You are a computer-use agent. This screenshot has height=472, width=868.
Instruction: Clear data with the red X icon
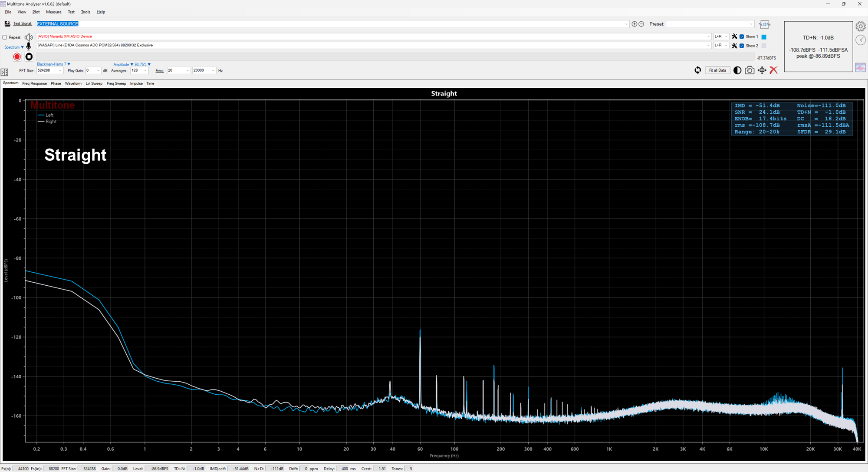[773, 70]
